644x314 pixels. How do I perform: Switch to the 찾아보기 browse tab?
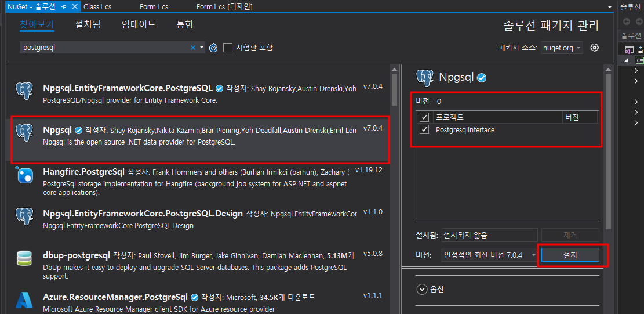point(37,24)
